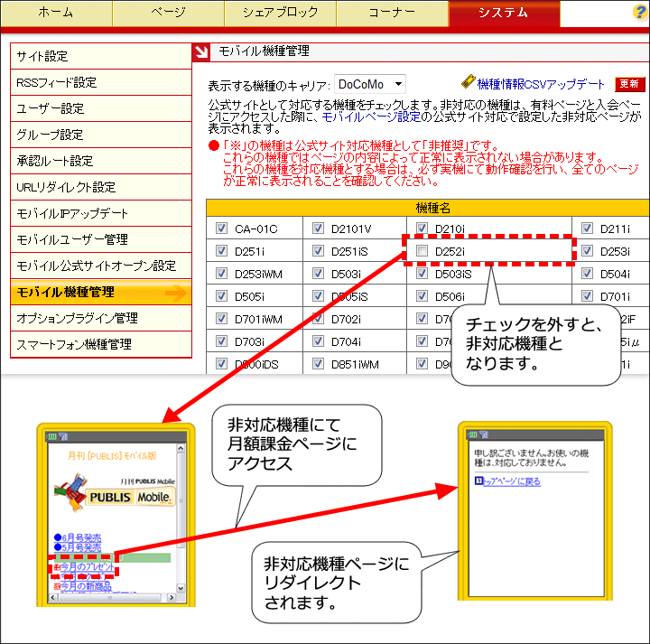Click the 今月のプレゼント link on the phone preview
The height and width of the screenshot is (644, 650).
87,567
